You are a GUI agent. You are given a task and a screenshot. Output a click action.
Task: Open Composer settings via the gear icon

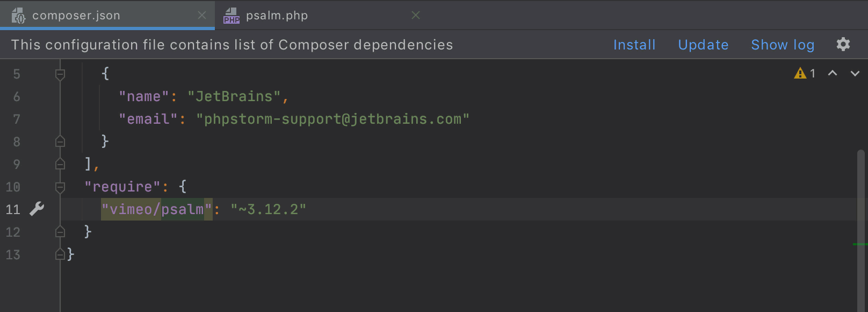point(843,45)
